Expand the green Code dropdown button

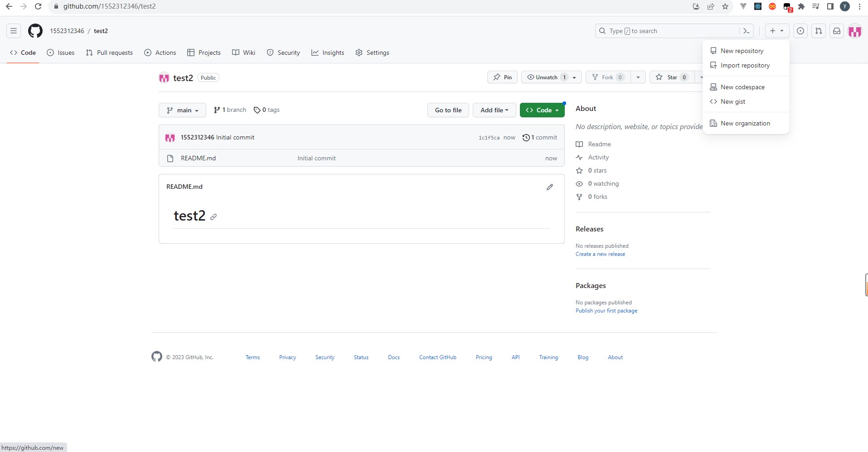pyautogui.click(x=542, y=110)
